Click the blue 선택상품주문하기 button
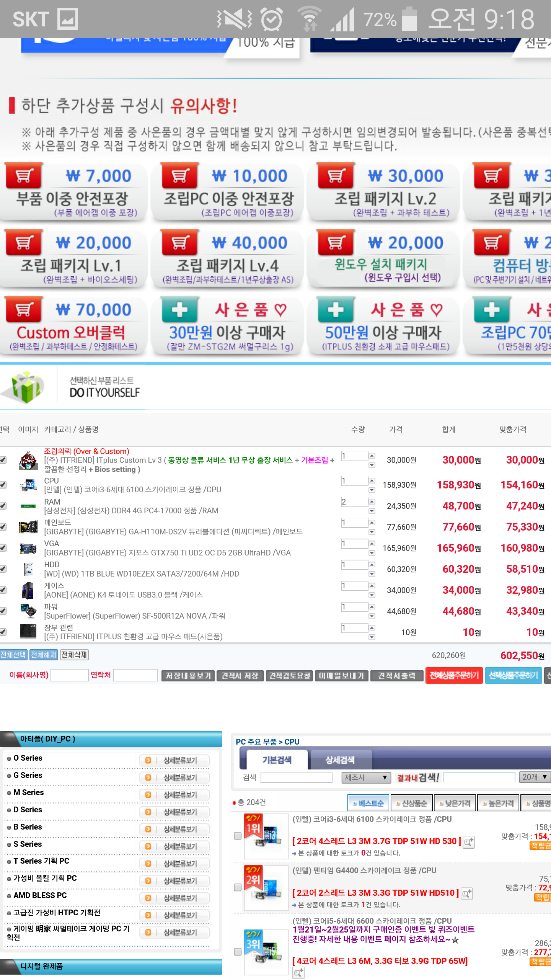Image resolution: width=551 pixels, height=980 pixels. coord(514,675)
